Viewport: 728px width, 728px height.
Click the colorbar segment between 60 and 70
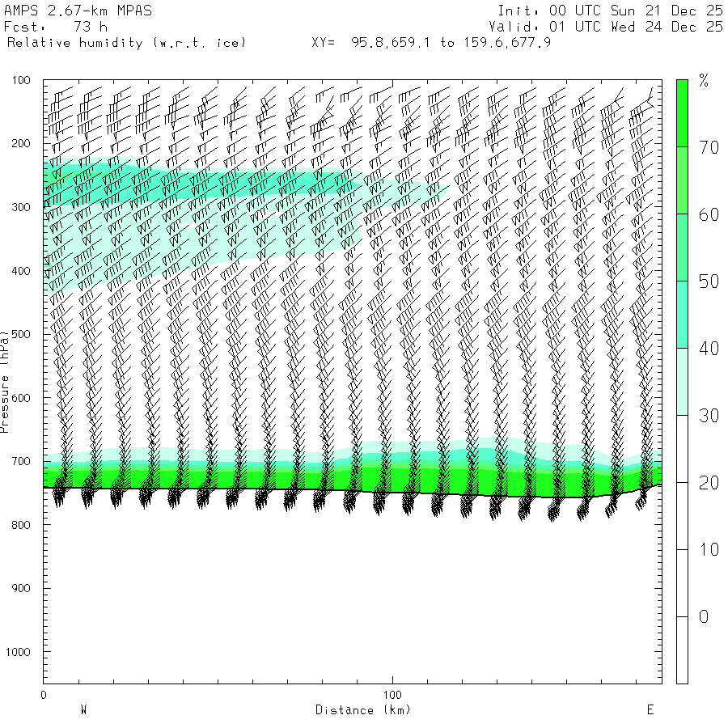coord(682,180)
